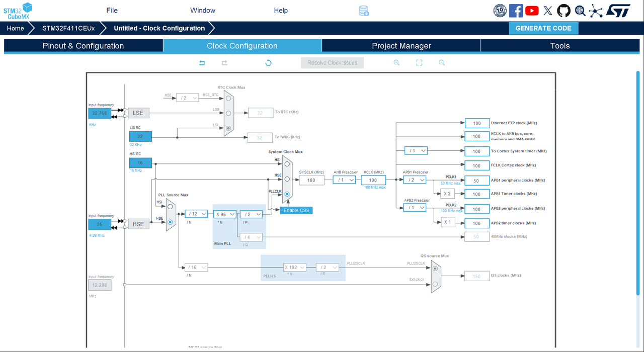The height and width of the screenshot is (352, 644).
Task: Select LSI in RTC Clock Mux
Action: click(x=228, y=128)
